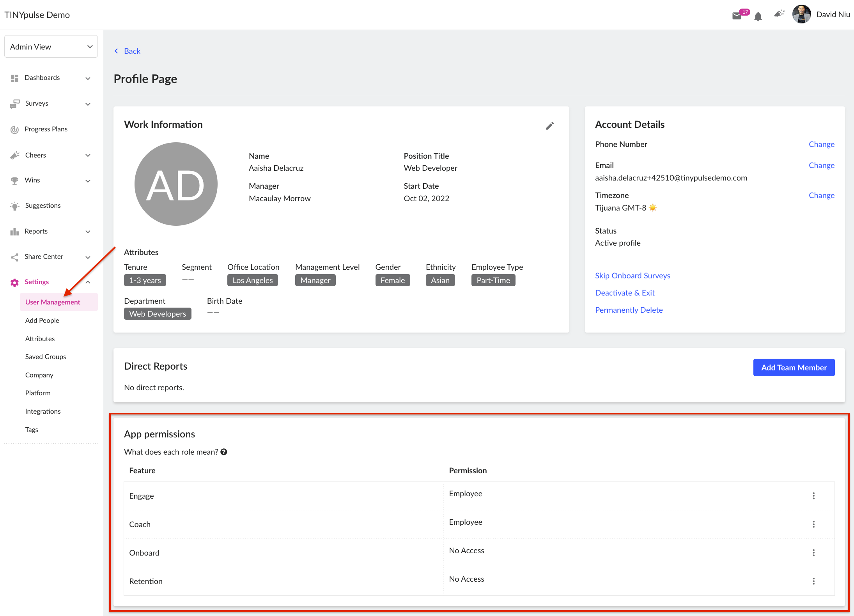Screen dimensions: 854x616
Task: Expand the Cheers menu chevron
Action: pyautogui.click(x=88, y=155)
